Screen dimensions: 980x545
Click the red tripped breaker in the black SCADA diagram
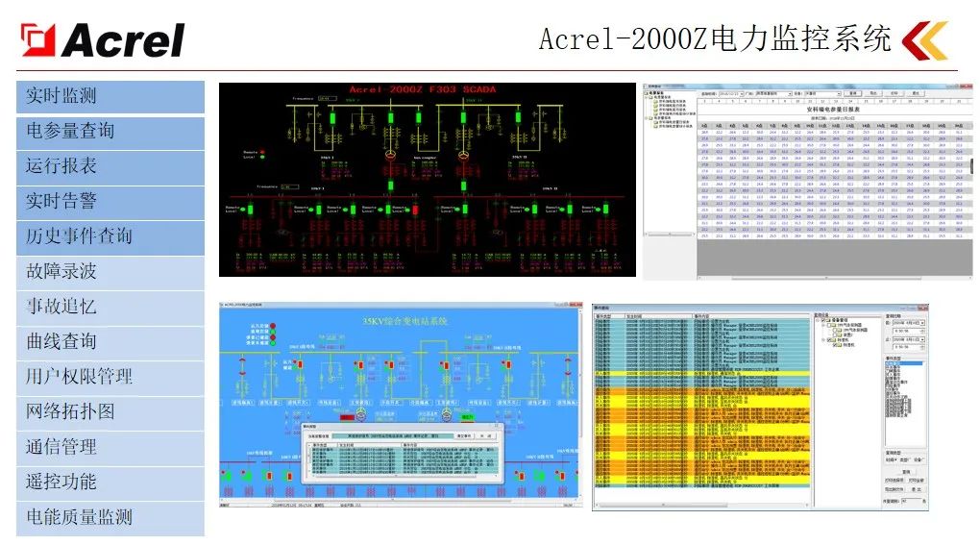(415, 210)
